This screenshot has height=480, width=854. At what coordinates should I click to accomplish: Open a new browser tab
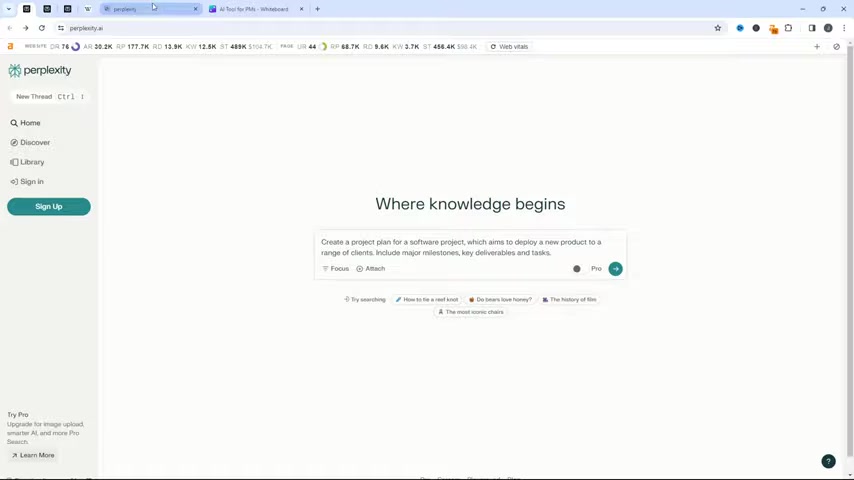coord(318,9)
